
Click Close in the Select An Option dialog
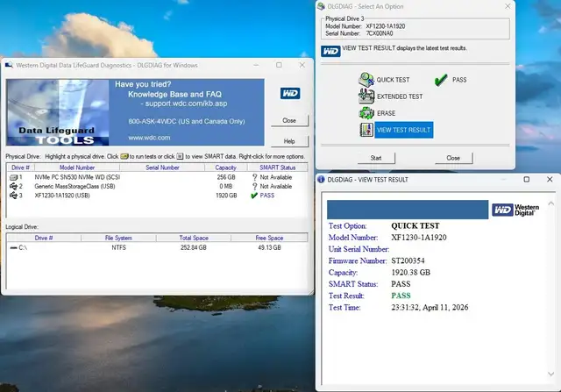[453, 158]
